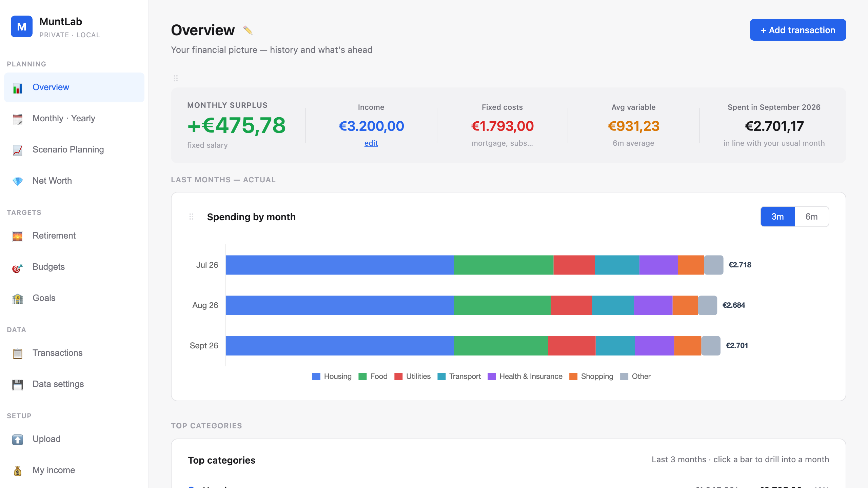Screen dimensions: 868x488
Task: Toggle Housing series in chart legend
Action: pyautogui.click(x=332, y=376)
